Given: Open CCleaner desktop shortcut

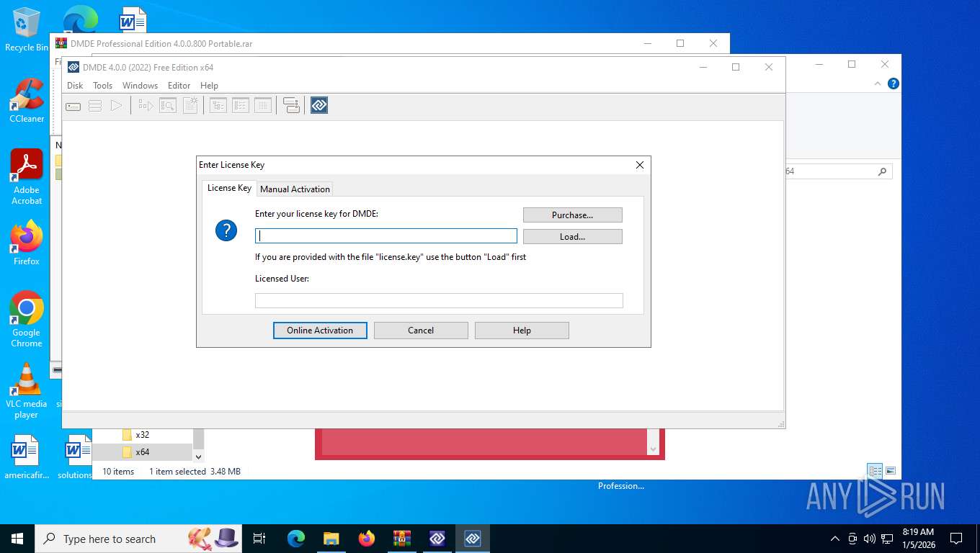Looking at the screenshot, I should pos(27,101).
